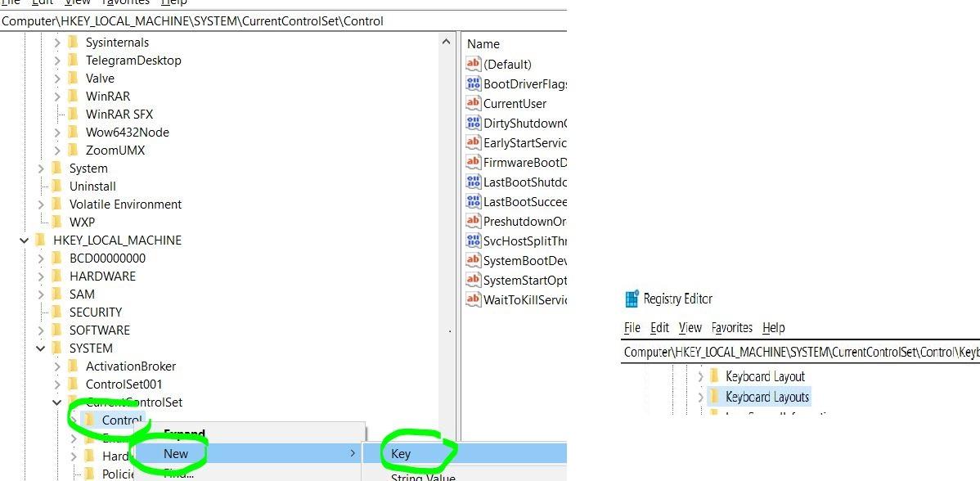Open Help menu in second Registry Editor window

point(773,327)
